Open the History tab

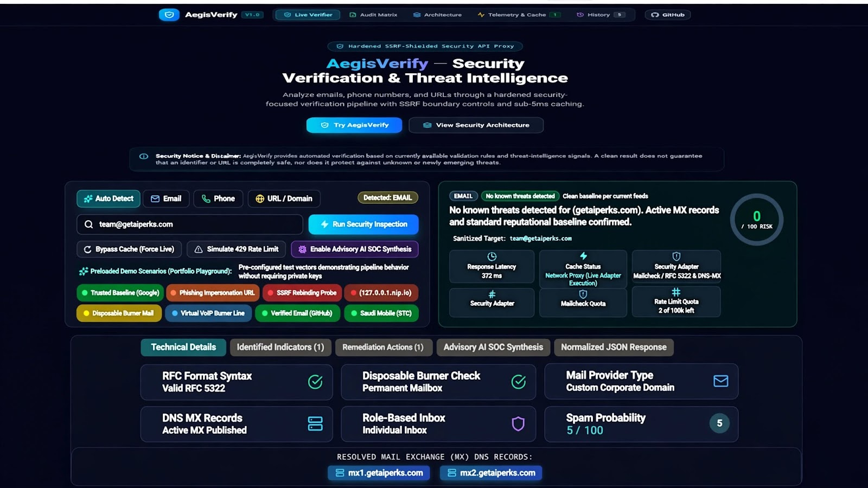pyautogui.click(x=601, y=15)
